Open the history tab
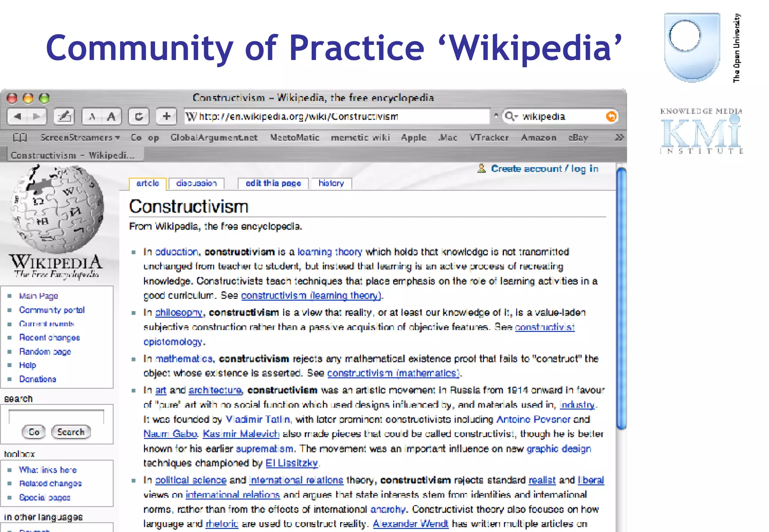 pos(331,183)
